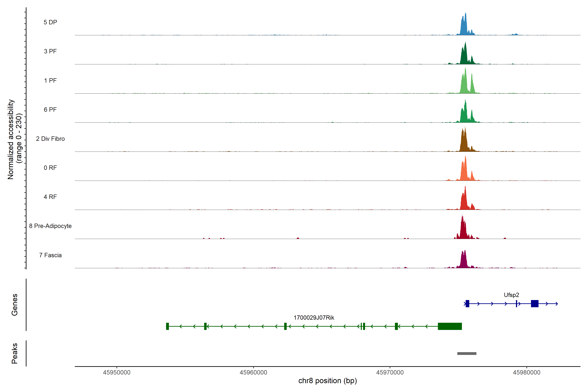Select the 0 RF track label
This screenshot has width=588, height=392.
(50, 168)
